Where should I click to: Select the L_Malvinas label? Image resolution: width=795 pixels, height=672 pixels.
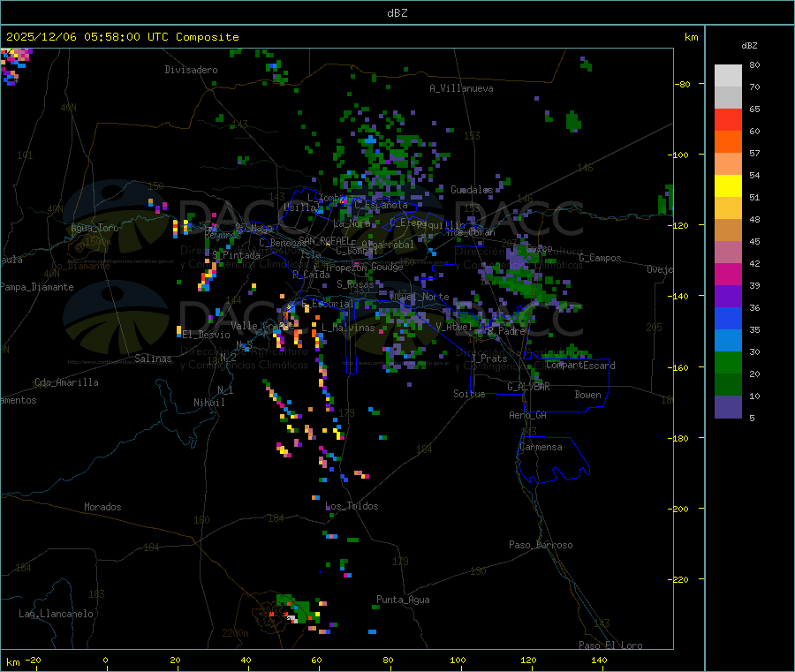click(x=348, y=328)
